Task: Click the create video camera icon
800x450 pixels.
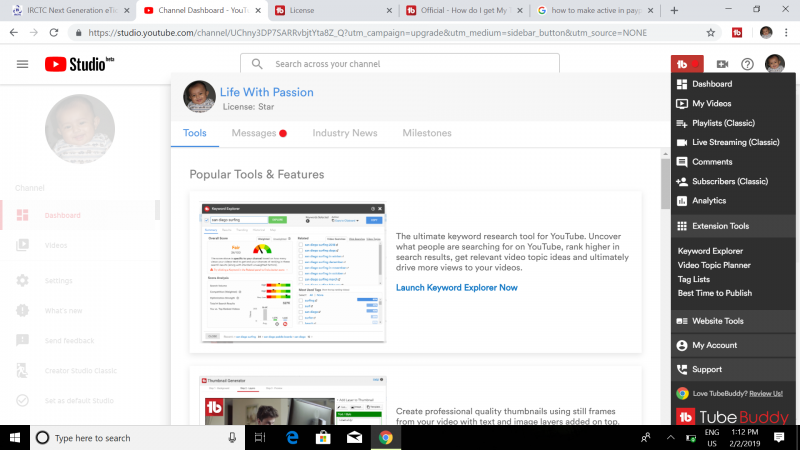Action: (722, 64)
